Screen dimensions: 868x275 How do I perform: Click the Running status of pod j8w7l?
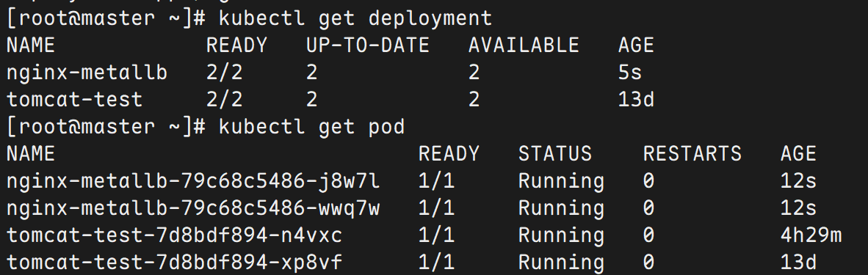coord(561,182)
